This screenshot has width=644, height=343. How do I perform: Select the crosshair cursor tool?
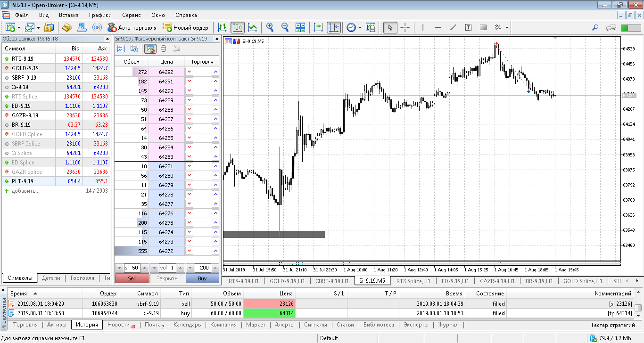tap(405, 27)
